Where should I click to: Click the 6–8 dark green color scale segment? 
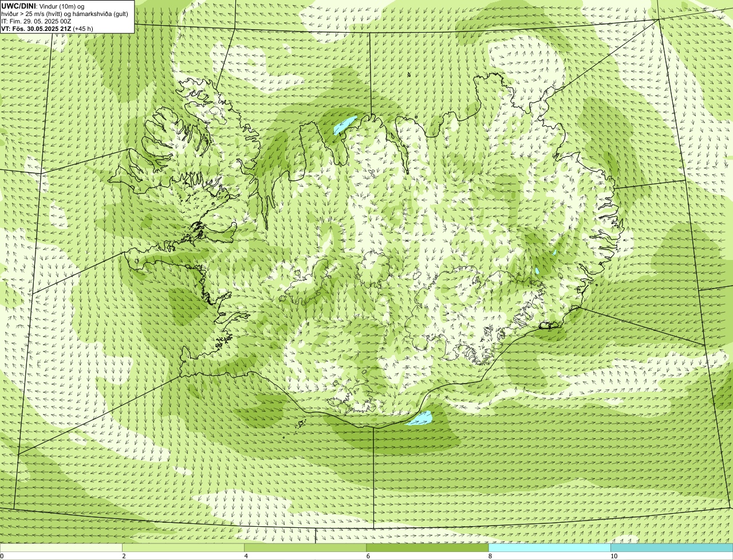pos(427,547)
